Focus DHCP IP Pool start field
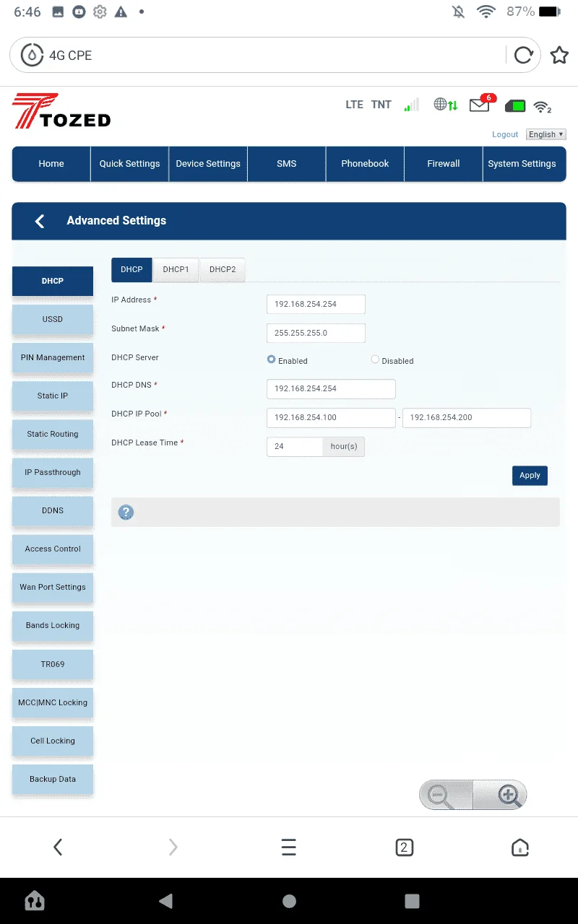The image size is (578, 924). pos(331,417)
